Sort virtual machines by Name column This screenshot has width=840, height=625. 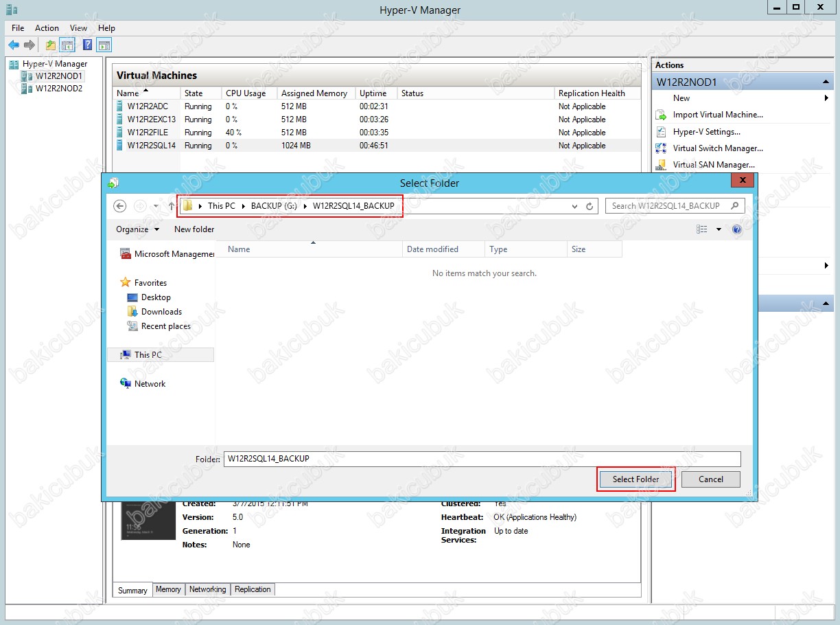click(146, 93)
